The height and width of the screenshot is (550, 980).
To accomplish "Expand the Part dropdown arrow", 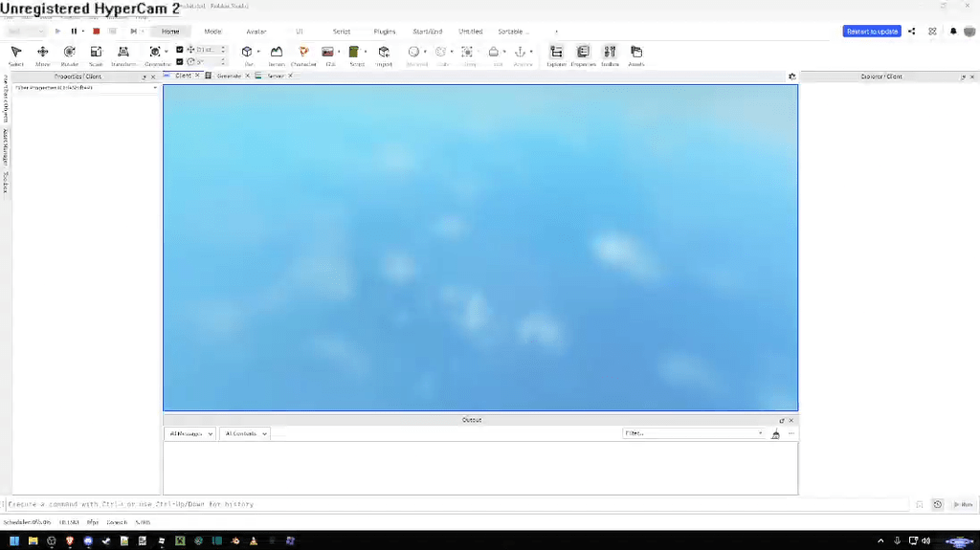I will tap(257, 52).
